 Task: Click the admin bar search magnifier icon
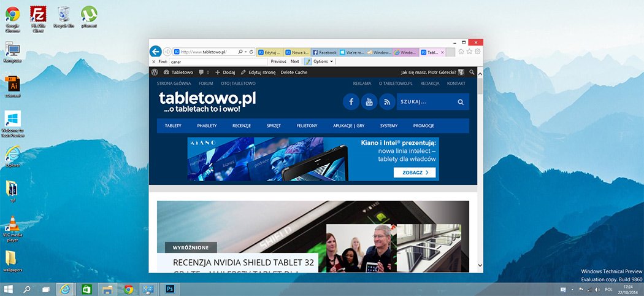click(x=472, y=72)
